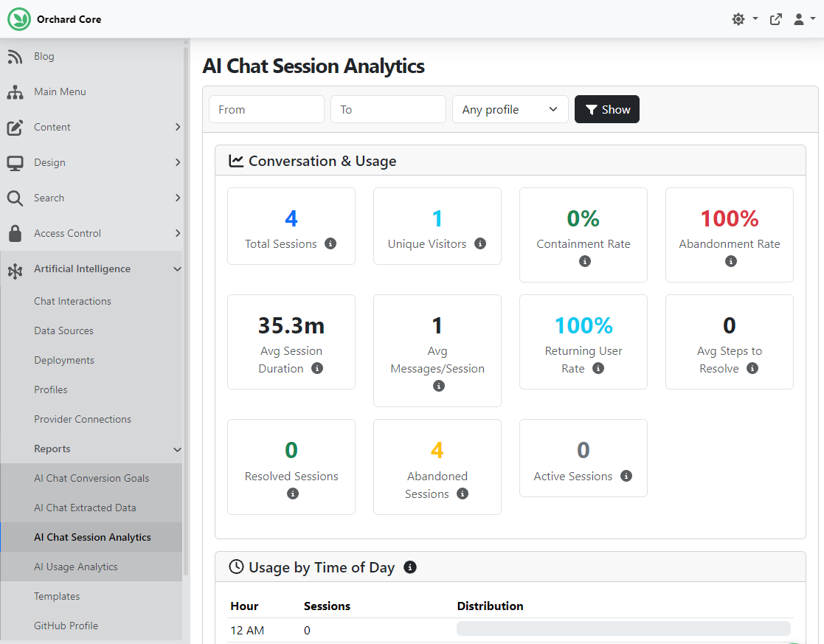Click the Sessions column header
This screenshot has width=824, height=644.
[327, 606]
